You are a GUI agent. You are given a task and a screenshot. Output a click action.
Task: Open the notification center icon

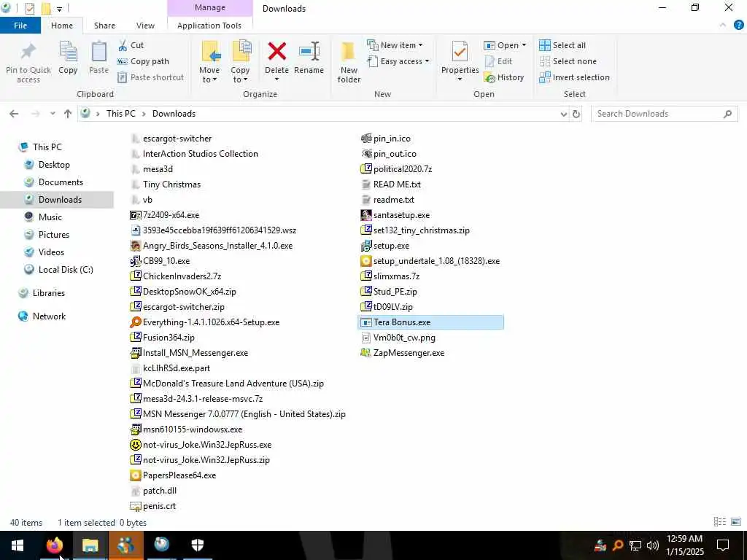(x=723, y=545)
